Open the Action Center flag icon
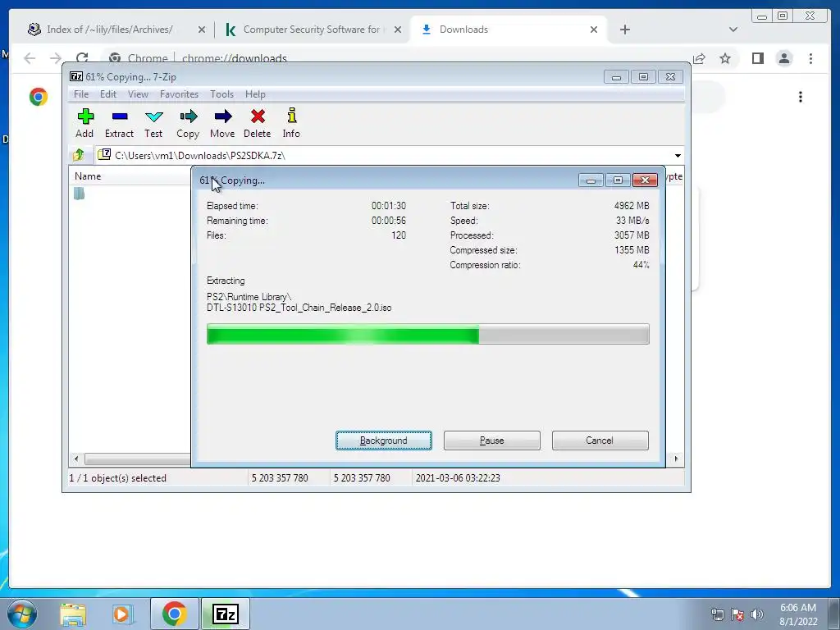 (x=737, y=614)
